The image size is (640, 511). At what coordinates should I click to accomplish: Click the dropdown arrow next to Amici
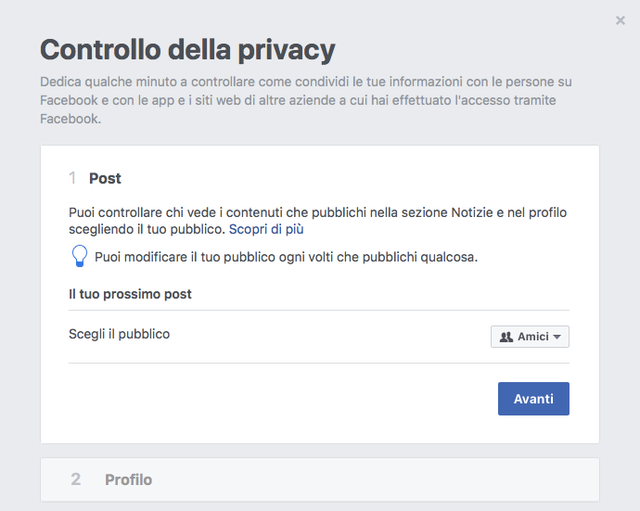tap(557, 337)
